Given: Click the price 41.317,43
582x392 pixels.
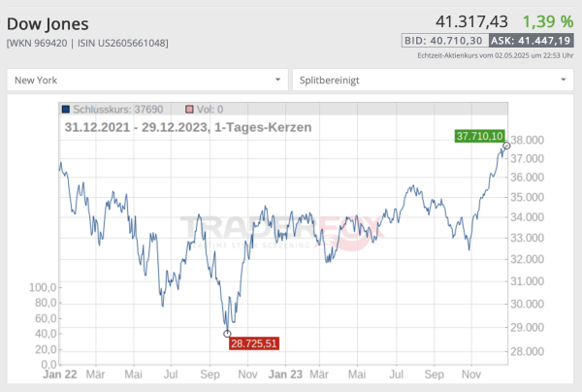Looking at the screenshot, I should tap(471, 21).
